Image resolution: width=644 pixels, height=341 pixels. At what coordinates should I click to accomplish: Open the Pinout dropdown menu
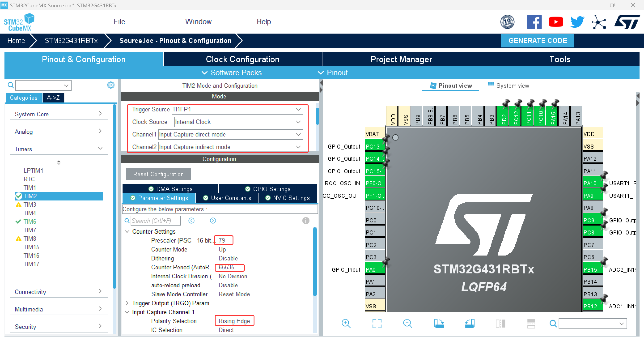[333, 72]
